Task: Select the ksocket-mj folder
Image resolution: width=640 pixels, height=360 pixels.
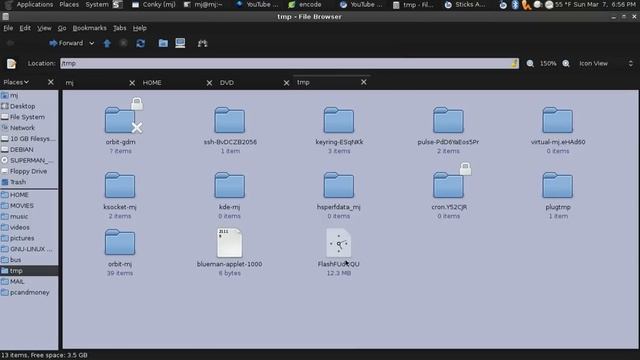Action: pos(120,186)
